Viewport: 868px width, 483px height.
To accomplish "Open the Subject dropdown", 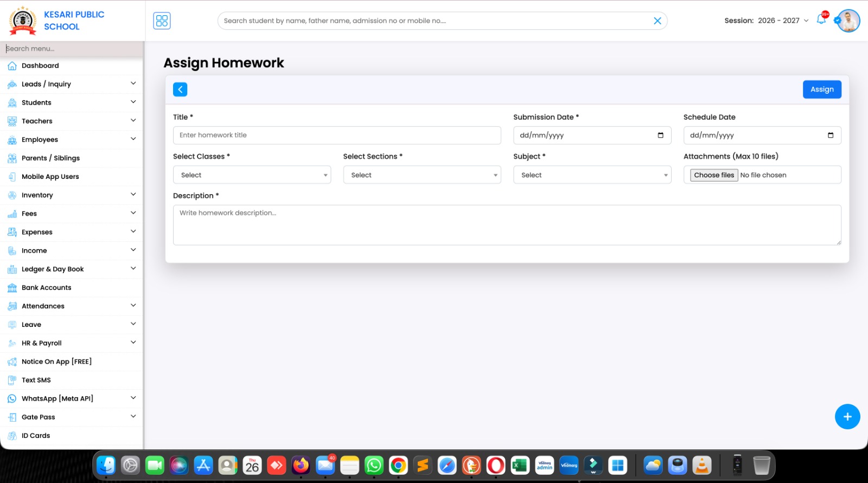I will pyautogui.click(x=592, y=175).
